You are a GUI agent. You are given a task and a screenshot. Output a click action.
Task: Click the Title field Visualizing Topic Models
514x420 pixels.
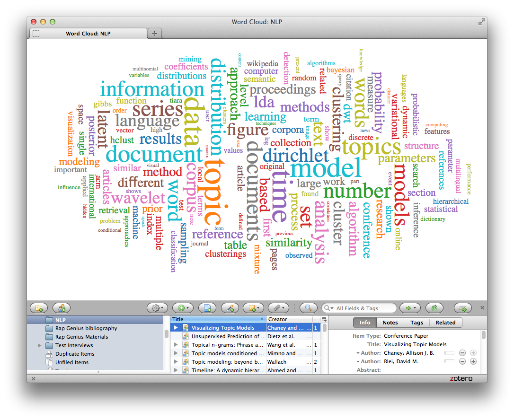(415, 344)
